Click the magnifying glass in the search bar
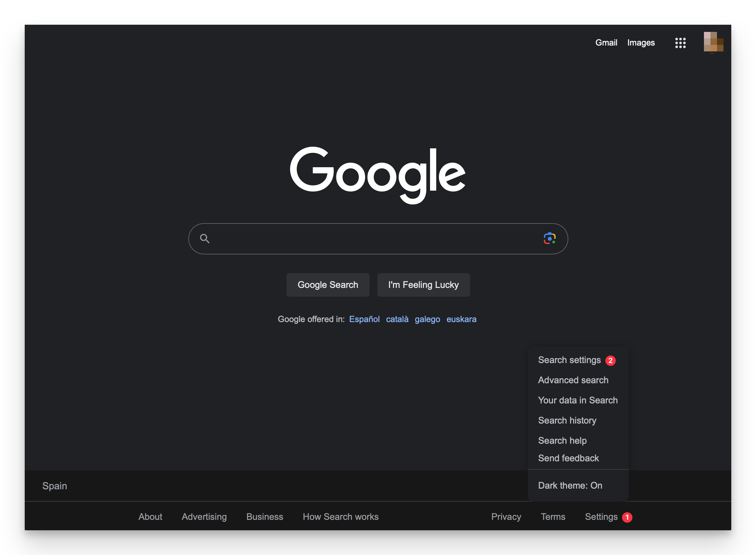This screenshot has width=756, height=555. [206, 238]
